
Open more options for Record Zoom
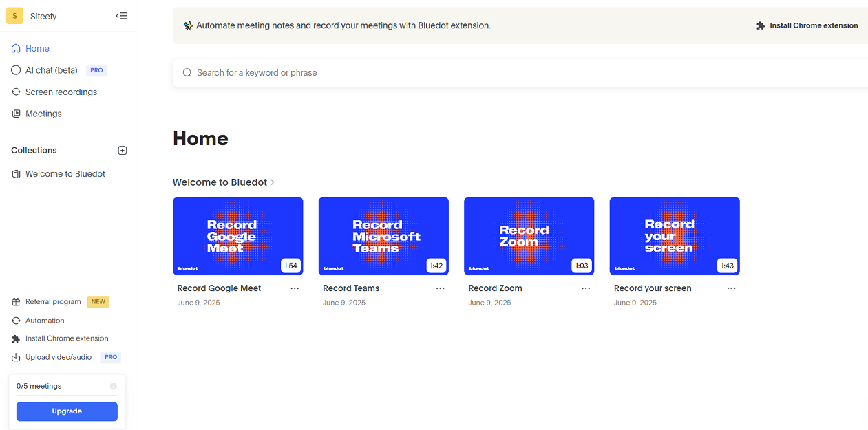586,288
